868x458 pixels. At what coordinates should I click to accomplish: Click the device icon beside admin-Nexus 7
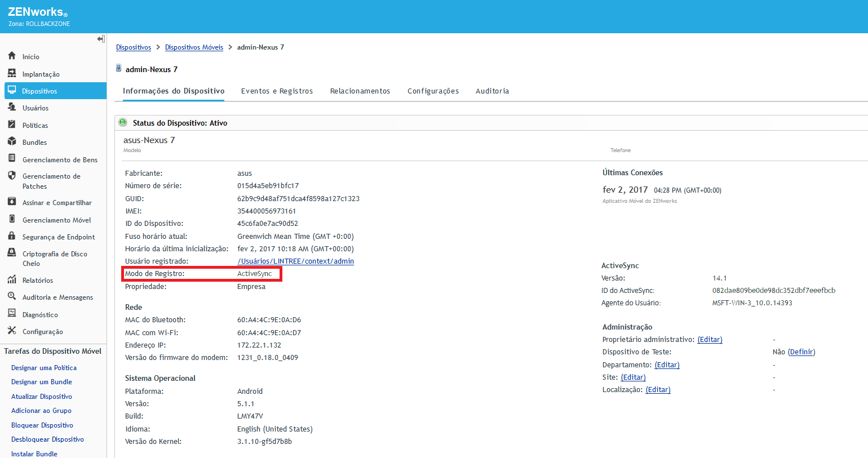click(118, 68)
